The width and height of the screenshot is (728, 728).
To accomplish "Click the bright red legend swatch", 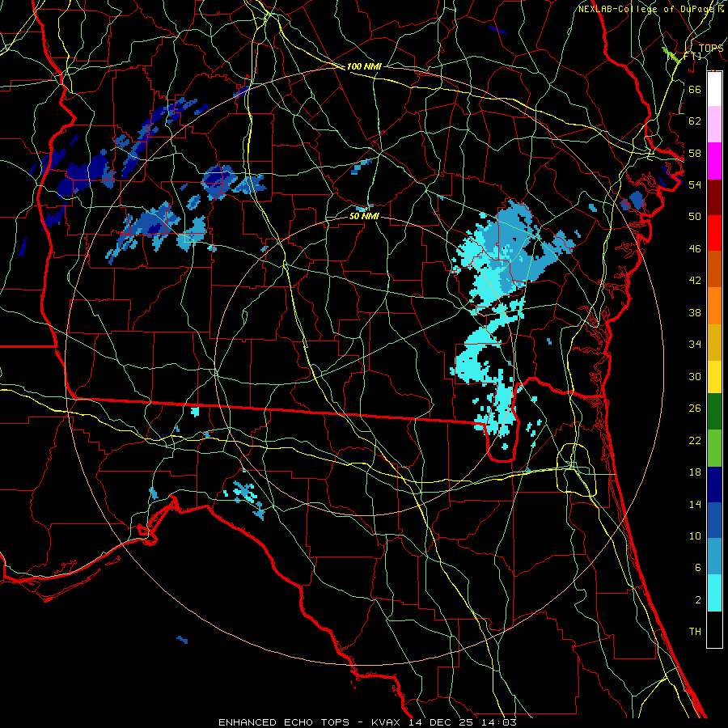I will coord(714,234).
